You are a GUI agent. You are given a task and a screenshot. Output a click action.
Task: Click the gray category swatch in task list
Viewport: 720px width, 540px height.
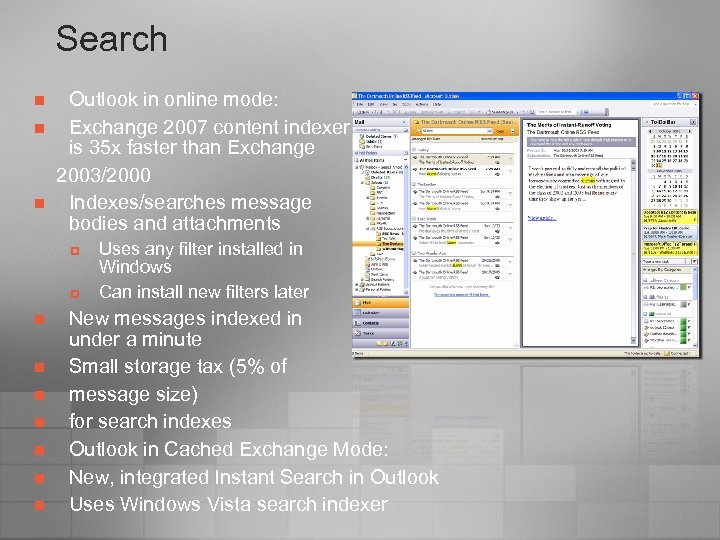coord(683,304)
